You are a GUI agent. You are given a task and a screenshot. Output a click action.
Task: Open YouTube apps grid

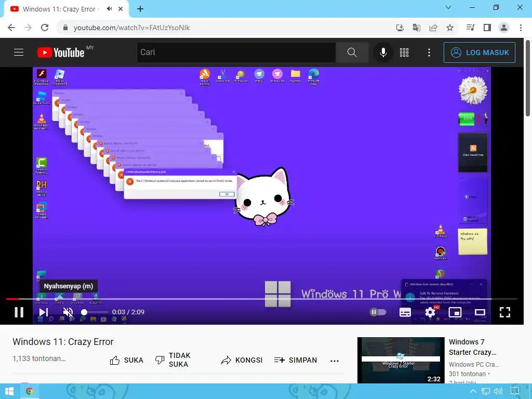tap(404, 52)
